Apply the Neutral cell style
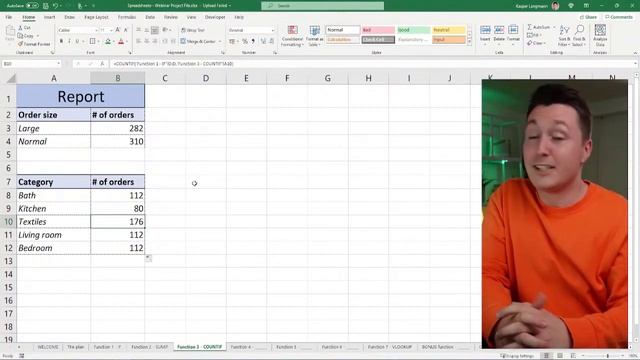Image resolution: width=640 pixels, height=360 pixels. pos(449,30)
